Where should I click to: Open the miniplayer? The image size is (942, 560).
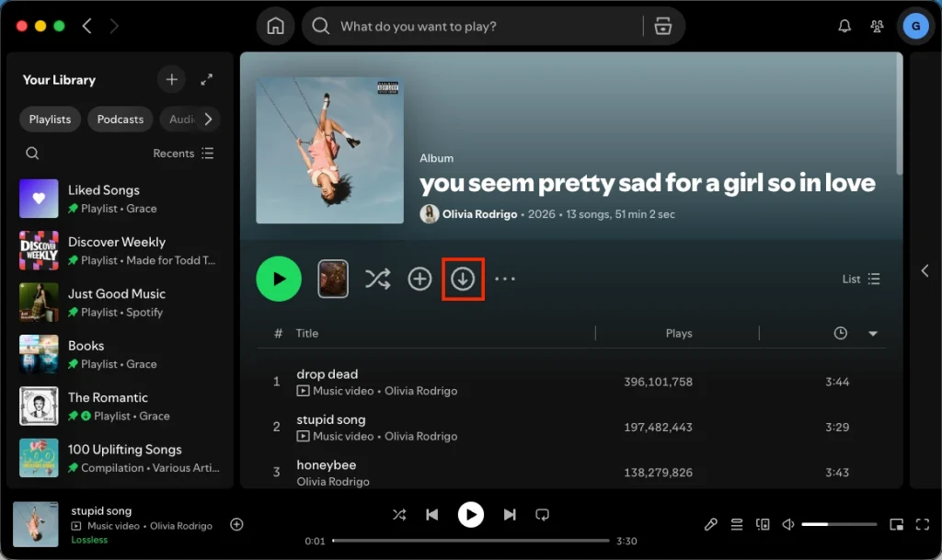tap(896, 524)
